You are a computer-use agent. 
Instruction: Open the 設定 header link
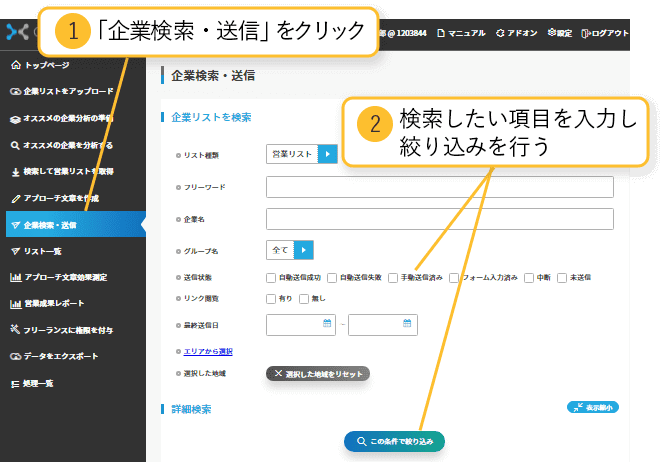click(x=564, y=33)
